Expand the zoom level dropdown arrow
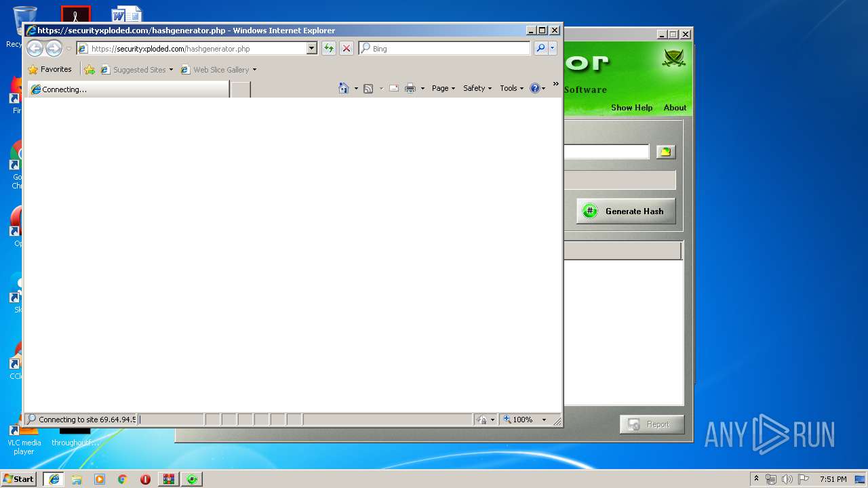The width and height of the screenshot is (868, 488). click(544, 420)
